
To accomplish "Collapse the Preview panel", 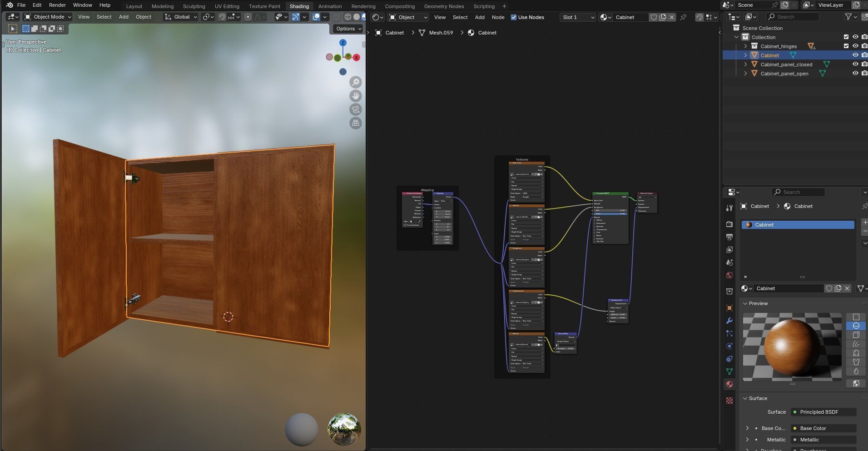I will pos(745,303).
